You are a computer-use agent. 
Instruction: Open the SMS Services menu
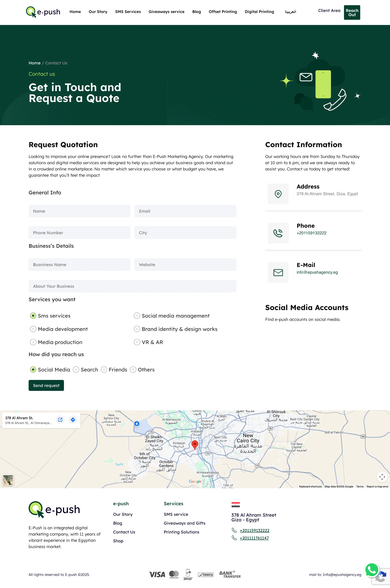[128, 12]
